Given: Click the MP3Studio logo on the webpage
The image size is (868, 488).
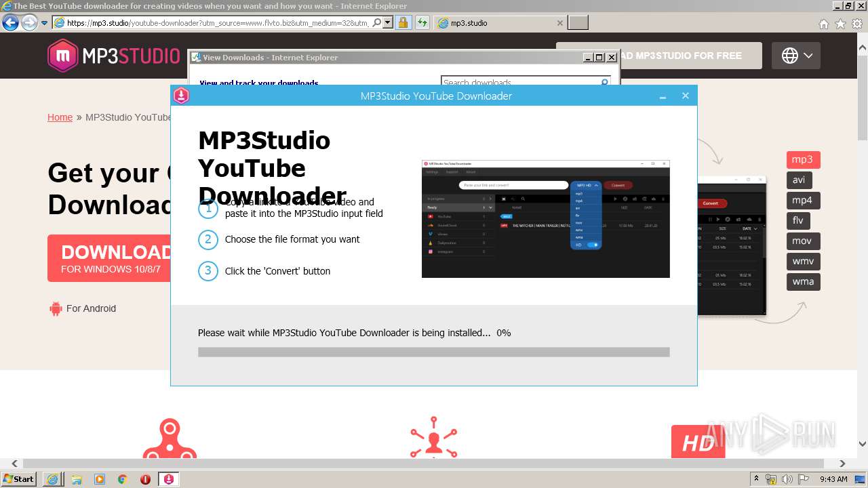Looking at the screenshot, I should coord(114,56).
